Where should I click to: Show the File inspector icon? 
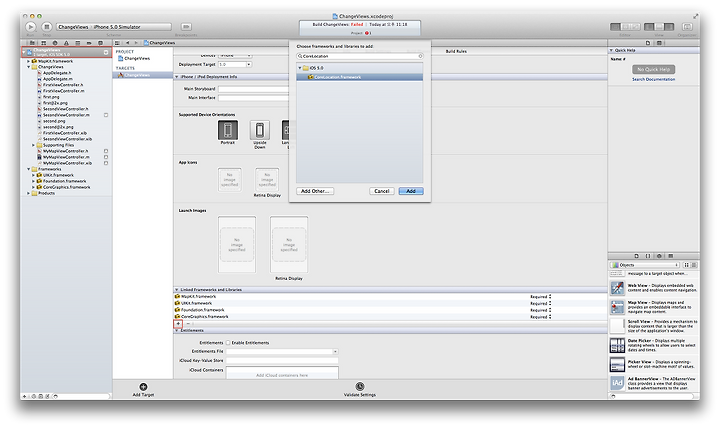click(648, 43)
